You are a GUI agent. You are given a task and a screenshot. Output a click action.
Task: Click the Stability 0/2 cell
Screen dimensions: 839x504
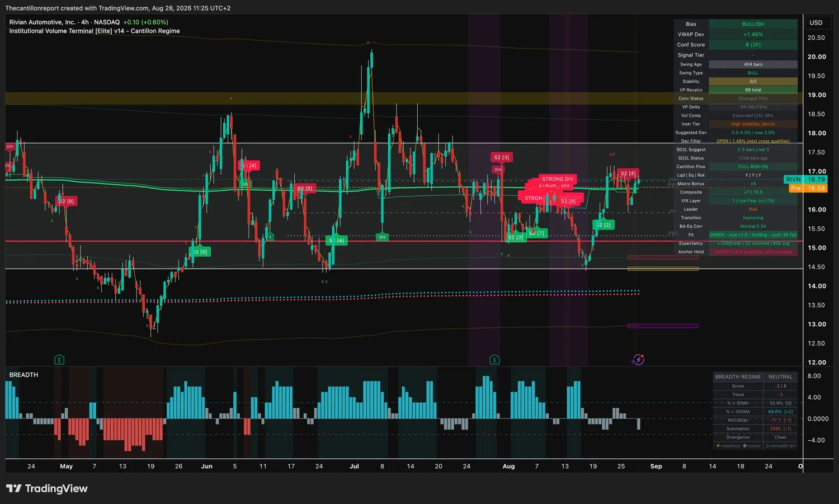coord(753,81)
